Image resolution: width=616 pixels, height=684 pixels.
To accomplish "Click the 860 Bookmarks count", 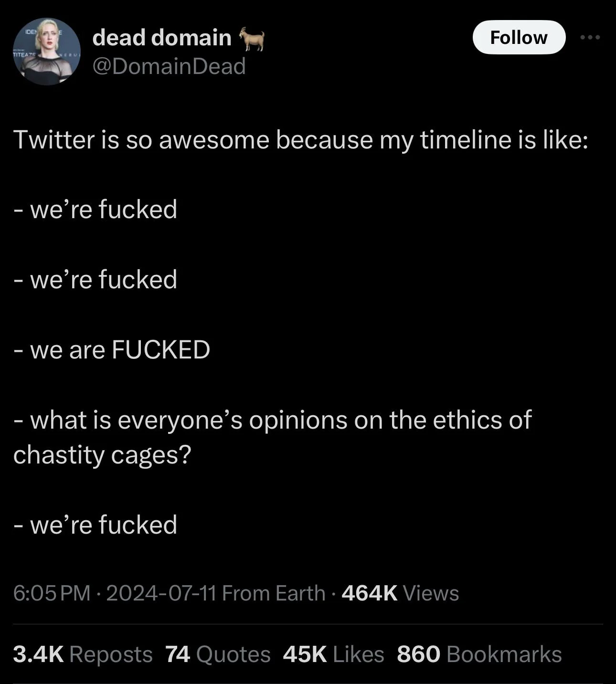I will (x=479, y=654).
